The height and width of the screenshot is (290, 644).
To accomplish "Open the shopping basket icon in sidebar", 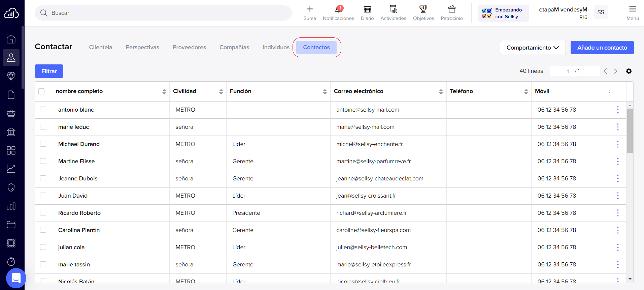I will coord(11,113).
